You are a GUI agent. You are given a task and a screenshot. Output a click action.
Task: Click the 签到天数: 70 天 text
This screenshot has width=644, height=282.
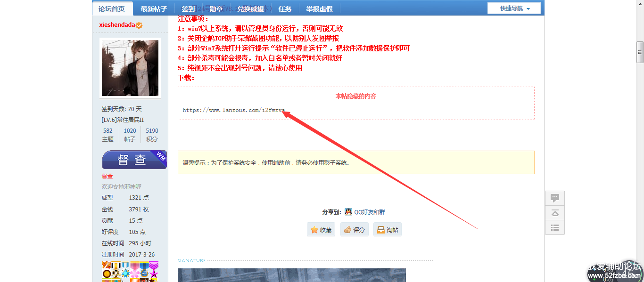122,109
